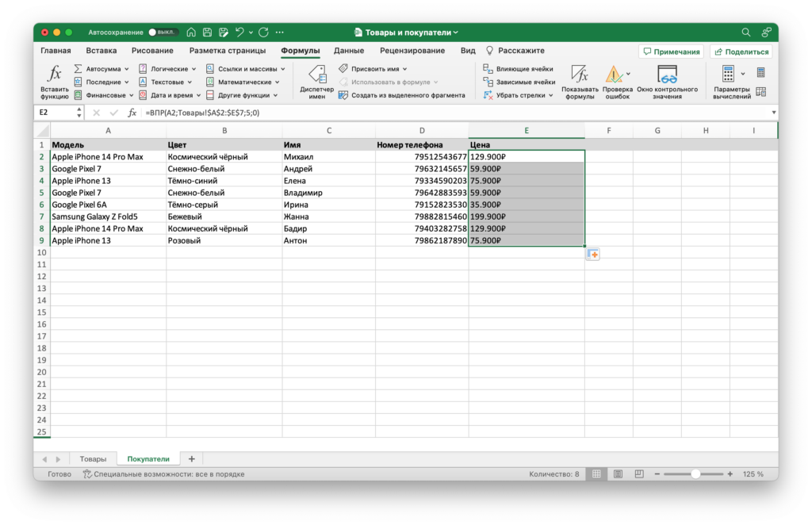Click the Search magnifier icon
This screenshot has height=525, width=812.
(x=745, y=32)
